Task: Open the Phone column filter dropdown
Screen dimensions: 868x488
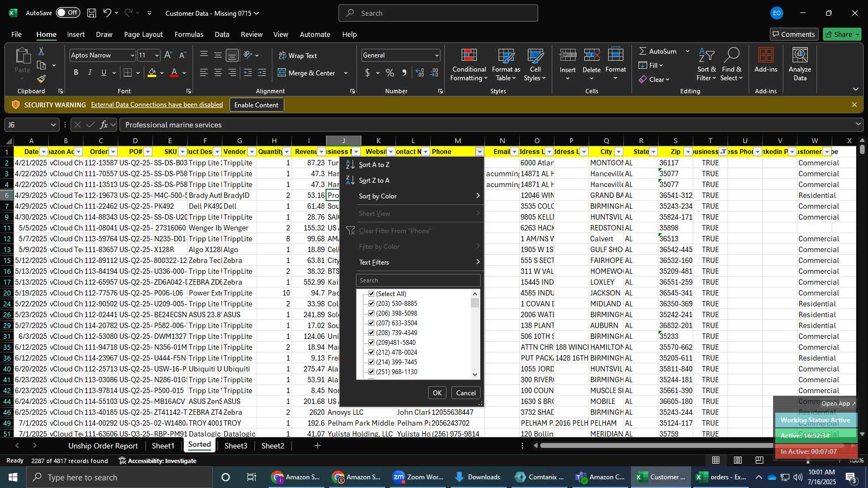Action: point(479,152)
